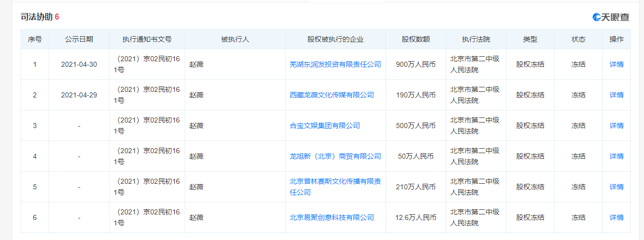Screen dimensions: 644x240
Task: Select the date 2021-04-29
Action: click(x=79, y=95)
